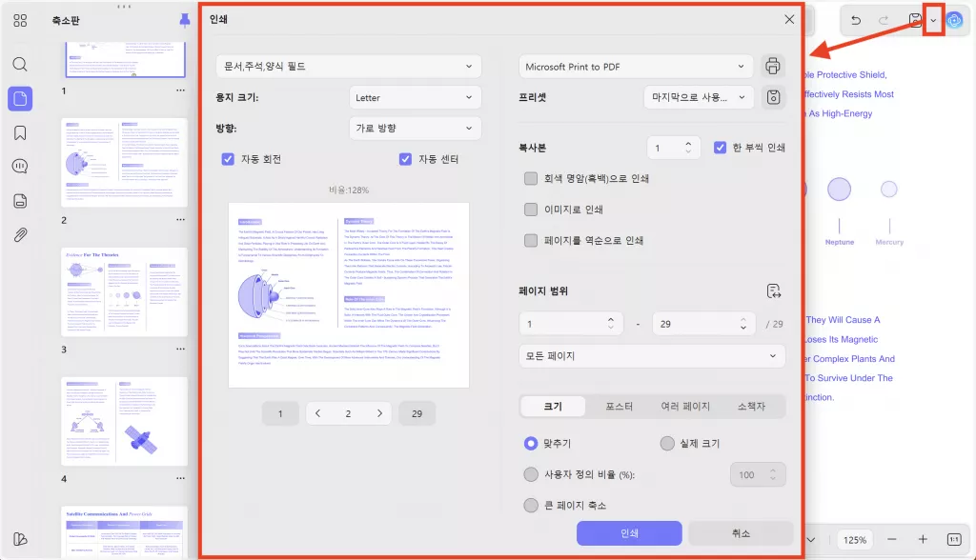The height and width of the screenshot is (560, 976).
Task: Click the page range selection icon
Action: point(775,290)
